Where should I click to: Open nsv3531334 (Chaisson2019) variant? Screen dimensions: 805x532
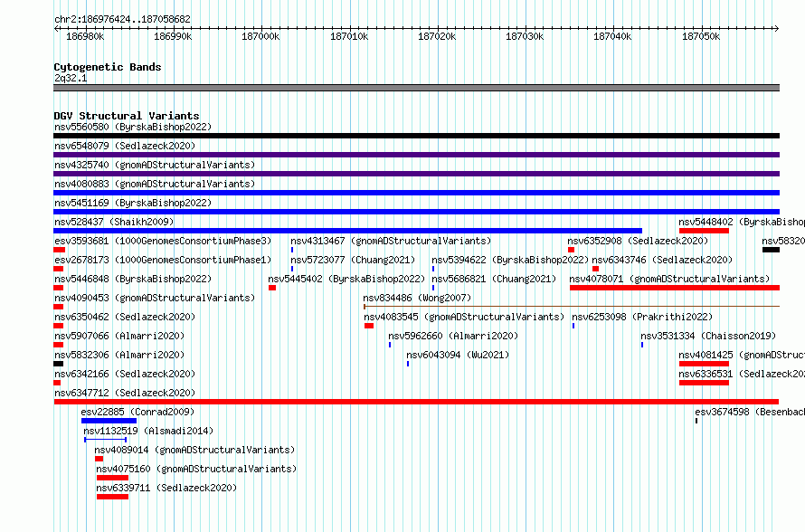[x=708, y=336]
